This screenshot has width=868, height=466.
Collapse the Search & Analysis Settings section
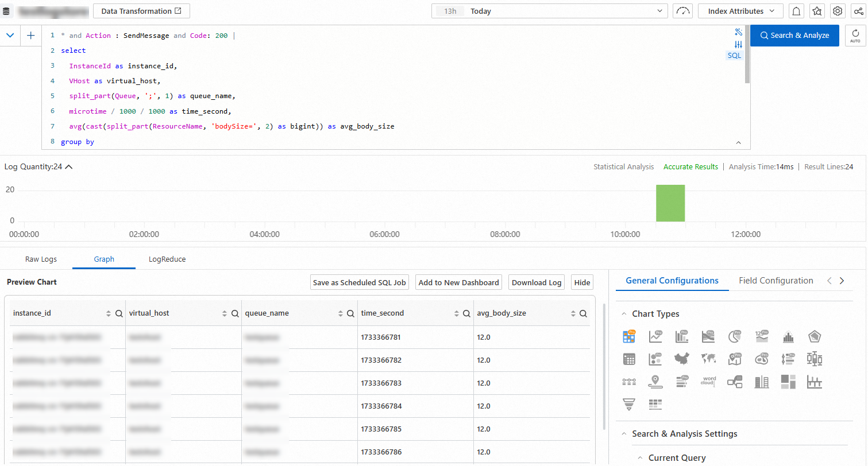click(x=624, y=434)
